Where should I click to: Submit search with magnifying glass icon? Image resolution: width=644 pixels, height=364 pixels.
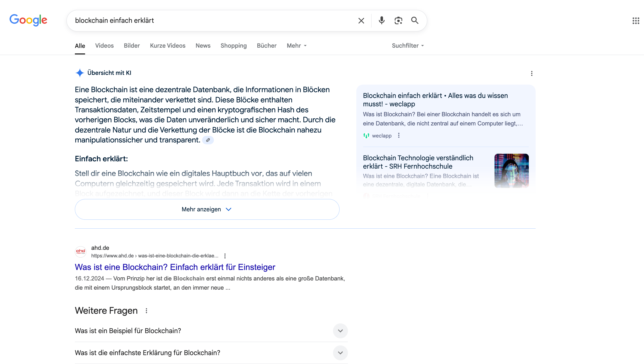point(415,20)
